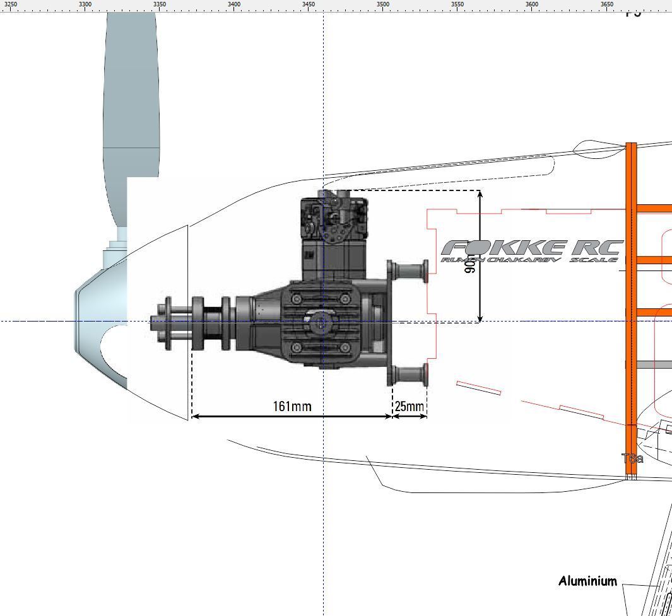Click the 161mm dimension label
Viewport: 672px width, 616px height.
click(x=292, y=406)
